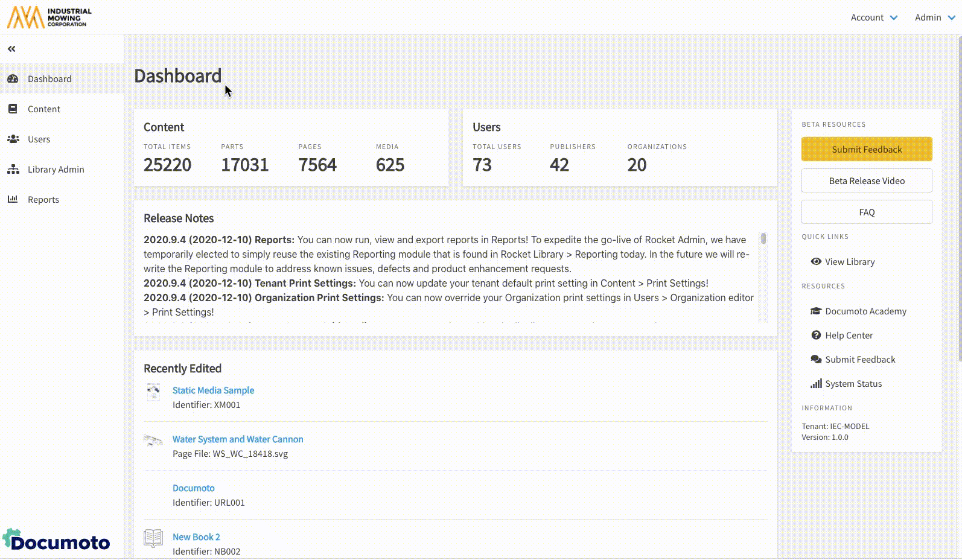Screen dimensions: 962x560
Task: Click the Library Admin hierarchy icon
Action: pos(13,170)
